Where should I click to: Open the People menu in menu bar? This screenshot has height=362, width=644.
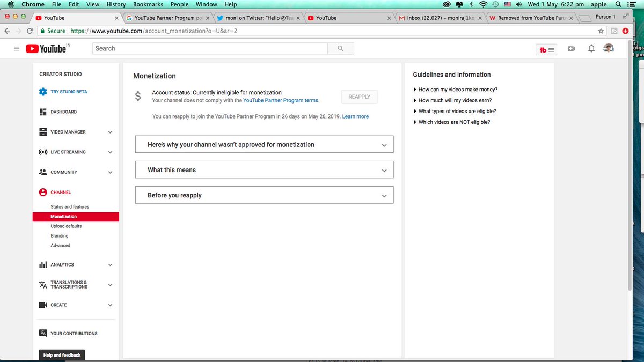pyautogui.click(x=179, y=4)
